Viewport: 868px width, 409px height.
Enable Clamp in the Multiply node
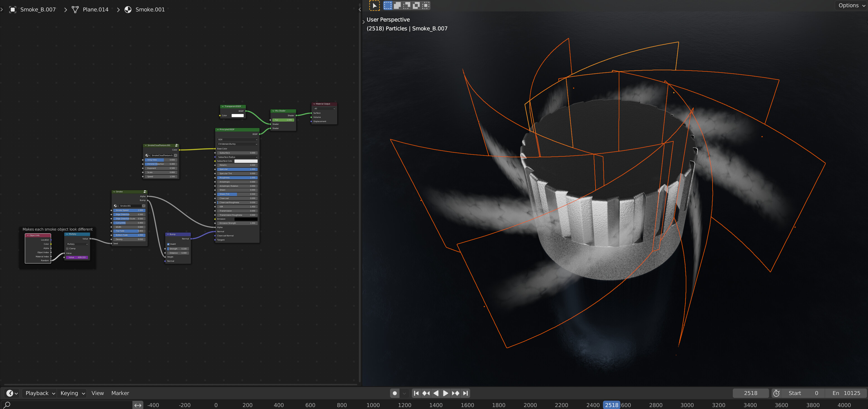[x=67, y=248]
